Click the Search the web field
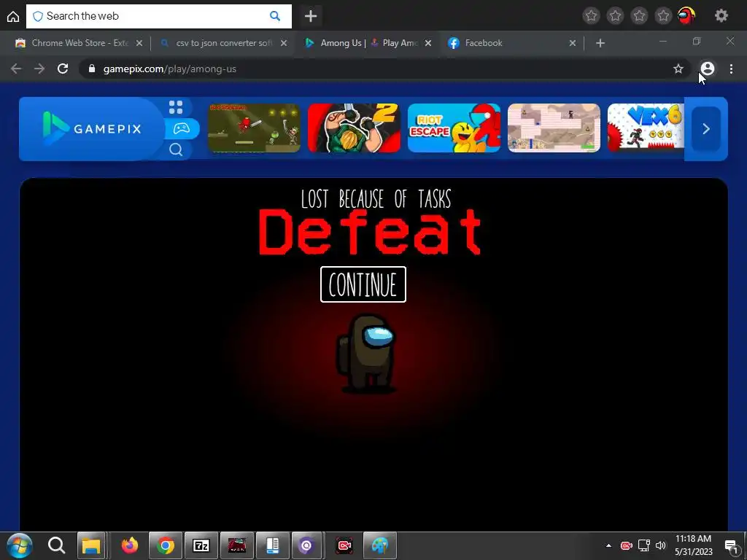Screen dimensions: 747x560 [x=158, y=16]
